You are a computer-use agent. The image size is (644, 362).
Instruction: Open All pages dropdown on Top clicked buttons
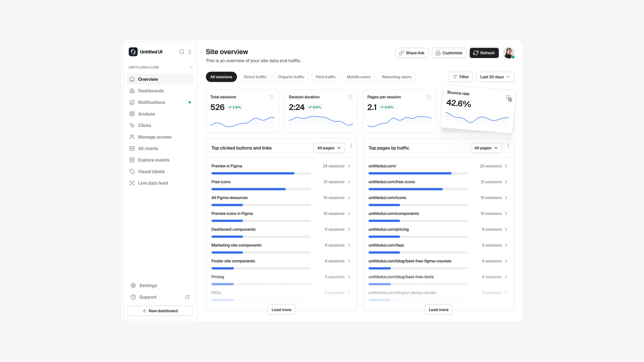329,148
